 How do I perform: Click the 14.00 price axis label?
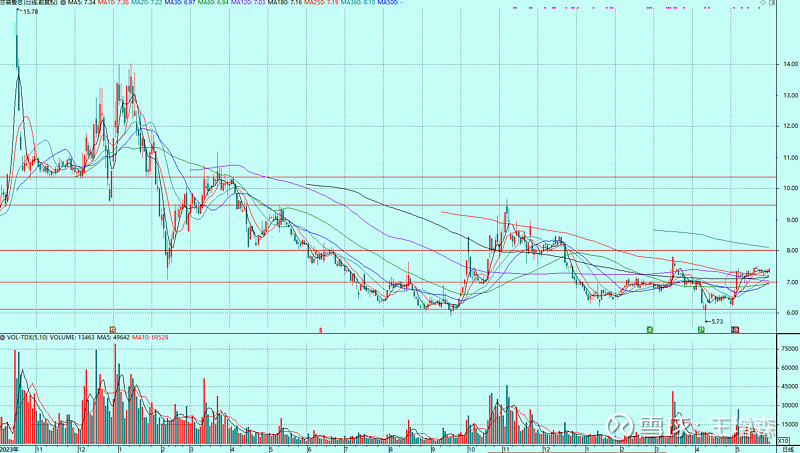point(791,64)
